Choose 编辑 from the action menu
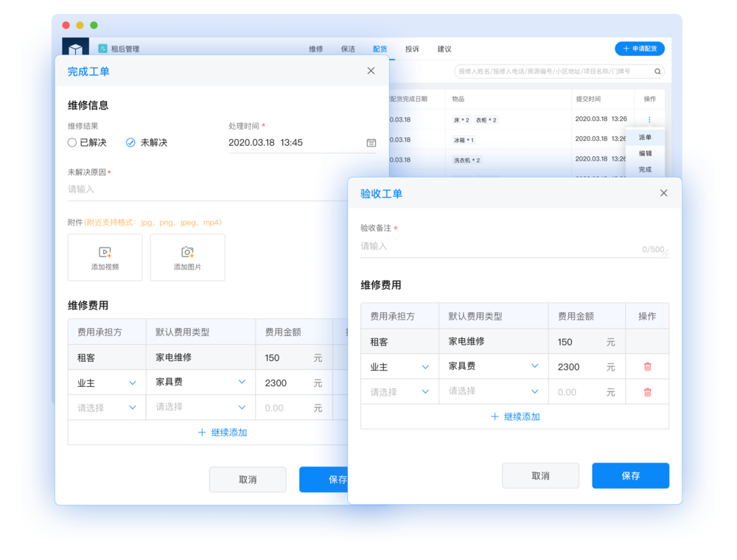 coord(645,153)
